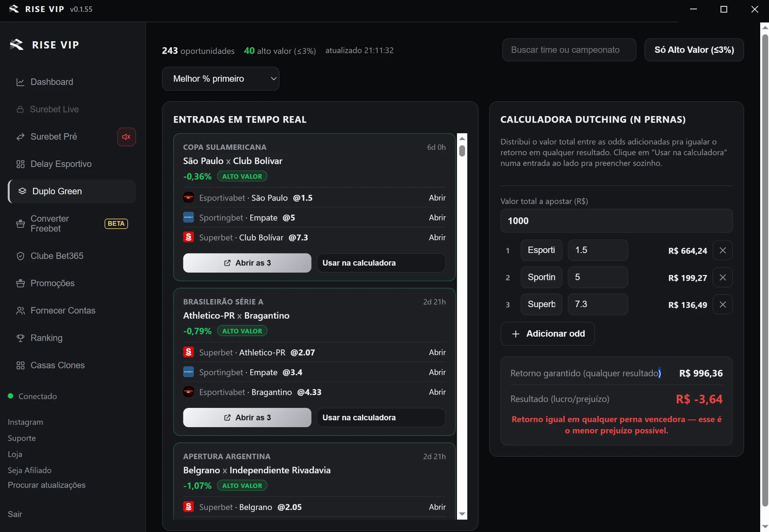Viewport: 769px width, 532px height.
Task: Click the Superbet logo in Athletico-PR row
Action: click(x=188, y=352)
